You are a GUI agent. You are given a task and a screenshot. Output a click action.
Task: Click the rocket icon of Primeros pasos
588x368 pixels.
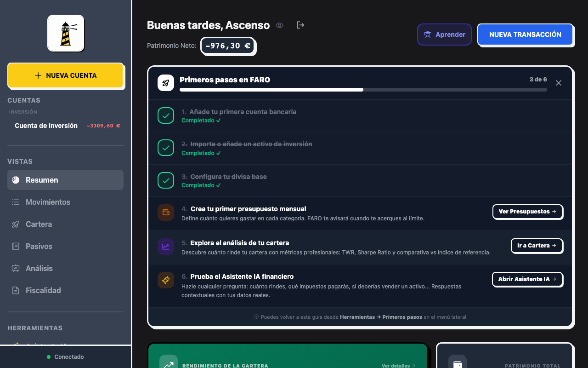tap(166, 83)
